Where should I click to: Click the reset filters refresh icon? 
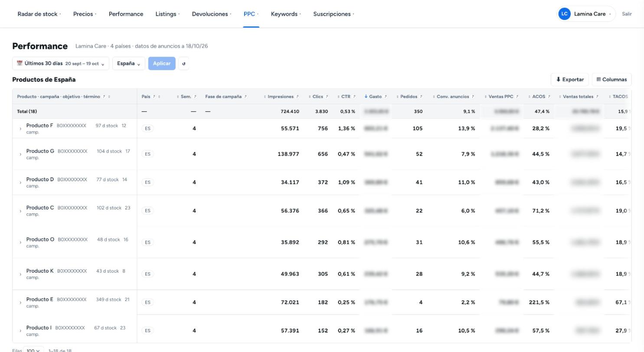pos(183,64)
